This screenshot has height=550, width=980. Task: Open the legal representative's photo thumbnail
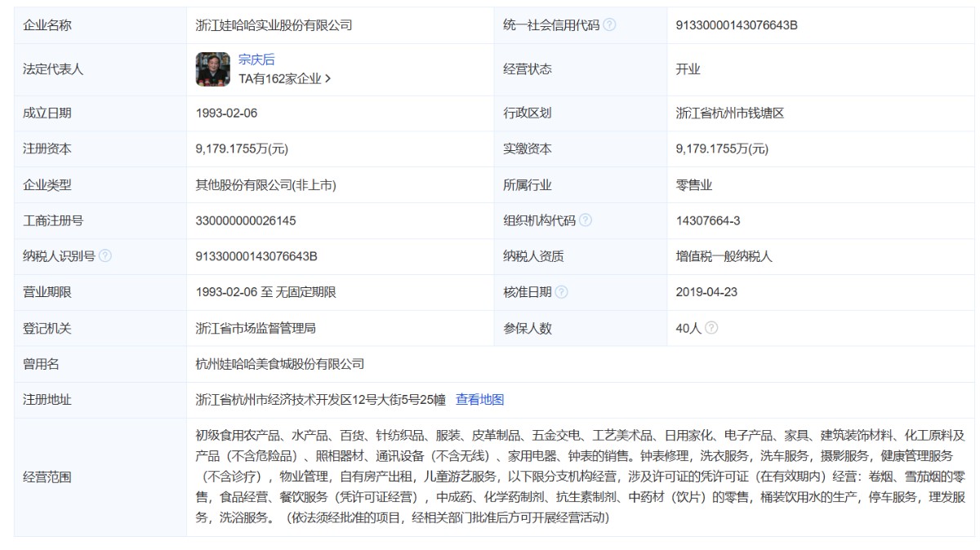click(x=213, y=69)
